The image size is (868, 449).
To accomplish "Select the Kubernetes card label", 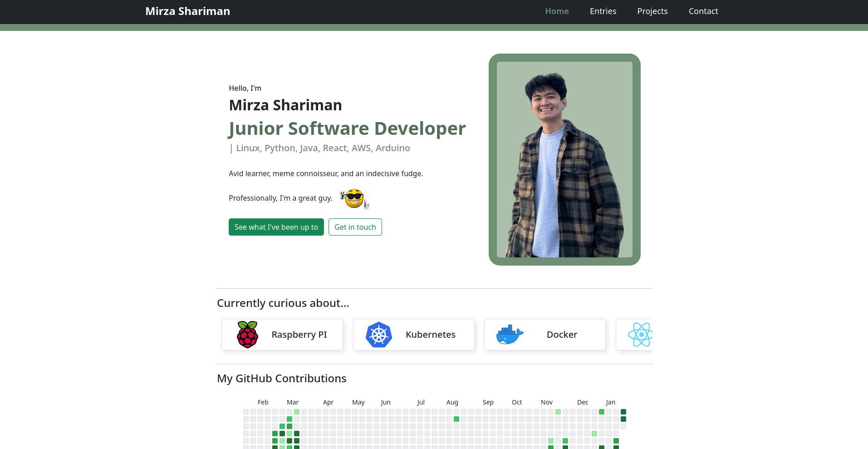I will pyautogui.click(x=430, y=335).
